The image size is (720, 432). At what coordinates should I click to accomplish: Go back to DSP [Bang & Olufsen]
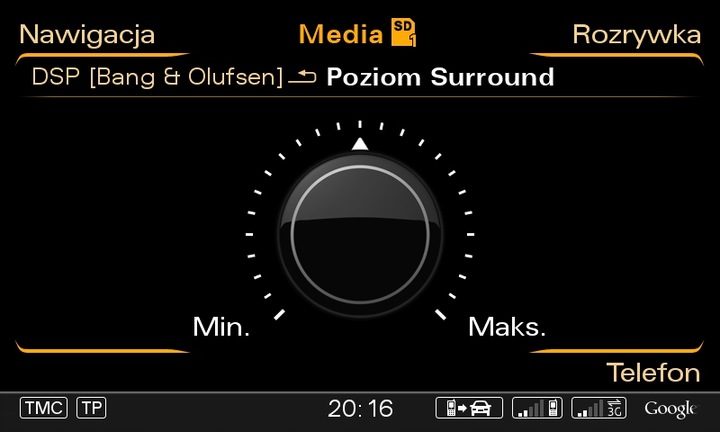[157, 77]
